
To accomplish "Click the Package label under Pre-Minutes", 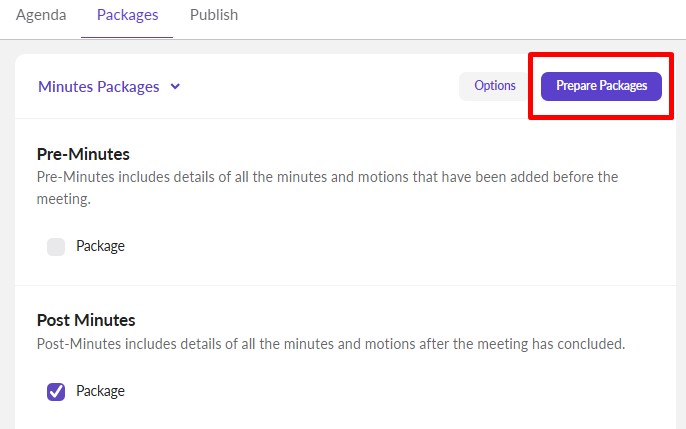I will [100, 246].
